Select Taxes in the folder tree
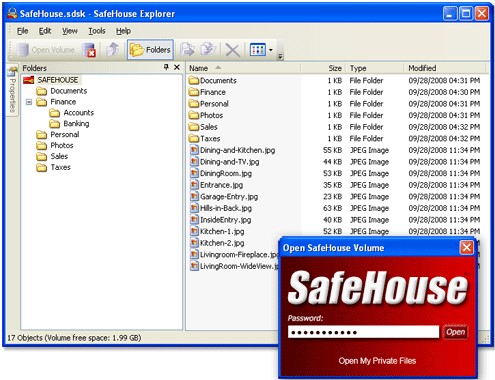This screenshot has height=380, width=495. click(60, 167)
